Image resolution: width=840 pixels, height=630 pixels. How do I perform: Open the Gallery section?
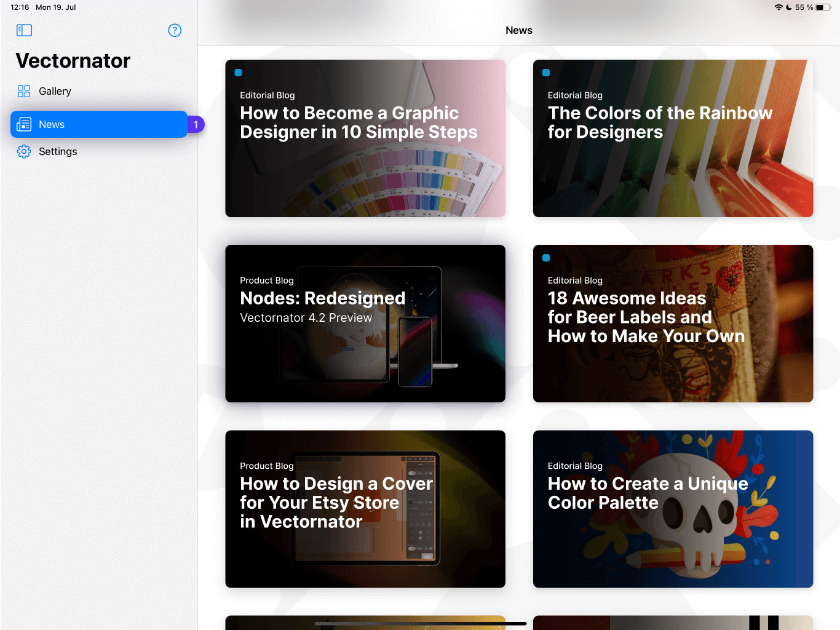point(99,91)
